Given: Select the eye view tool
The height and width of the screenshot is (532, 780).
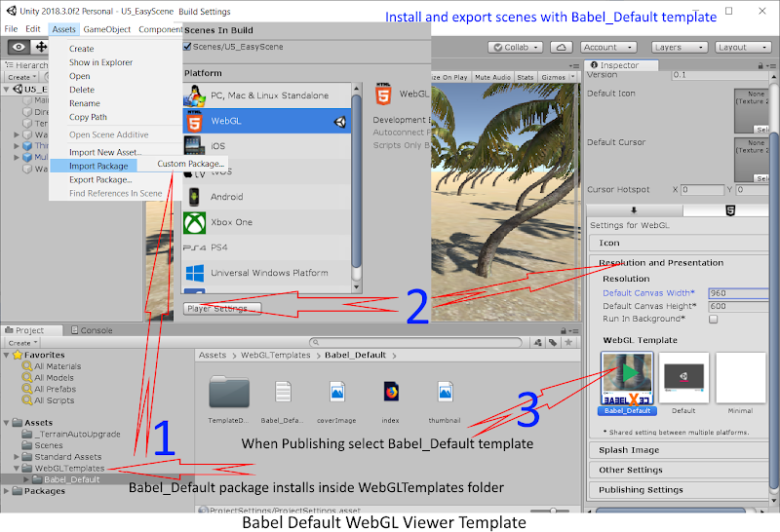Looking at the screenshot, I should click(x=19, y=47).
